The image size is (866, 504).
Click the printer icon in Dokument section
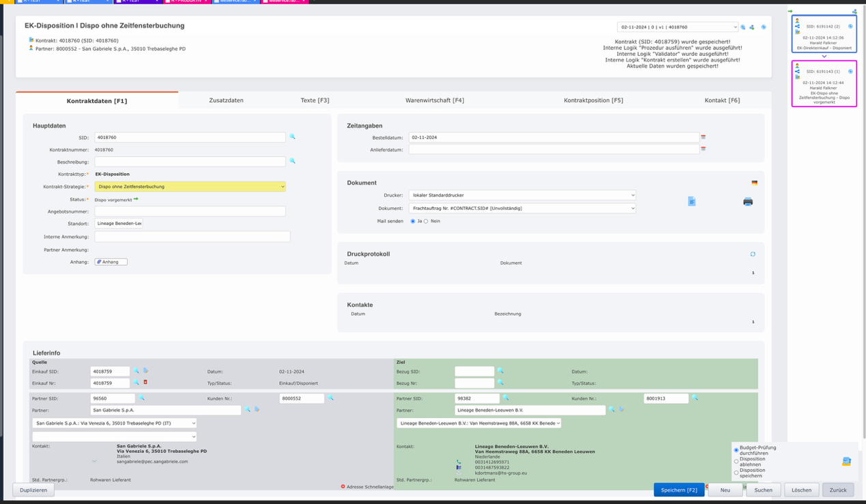748,202
